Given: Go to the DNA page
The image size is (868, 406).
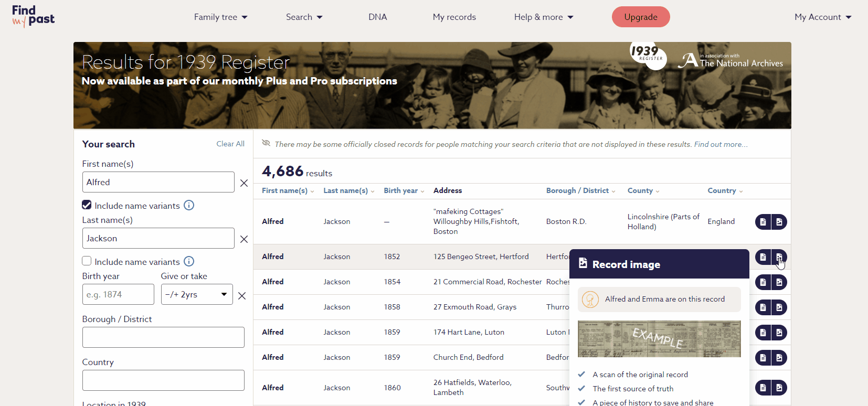Looking at the screenshot, I should [377, 17].
